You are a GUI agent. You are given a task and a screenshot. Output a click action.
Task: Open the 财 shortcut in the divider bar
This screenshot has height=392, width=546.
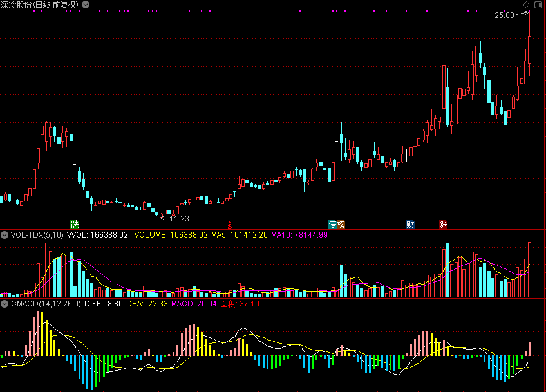click(409, 225)
